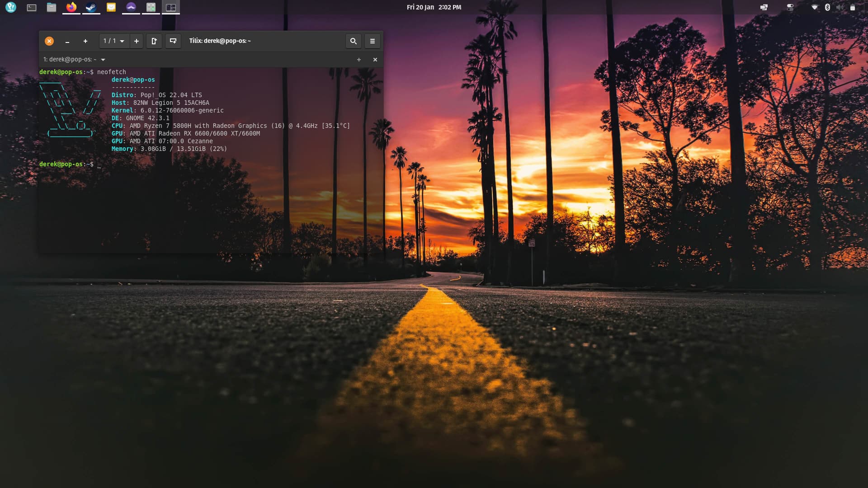The width and height of the screenshot is (868, 488).
Task: Open the toggle switches panel indicator
Action: pos(790,7)
